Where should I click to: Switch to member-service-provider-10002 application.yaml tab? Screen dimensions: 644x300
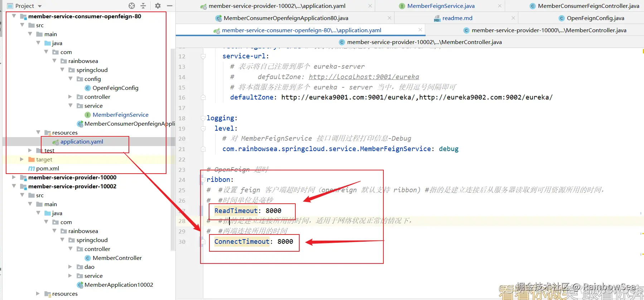[277, 6]
